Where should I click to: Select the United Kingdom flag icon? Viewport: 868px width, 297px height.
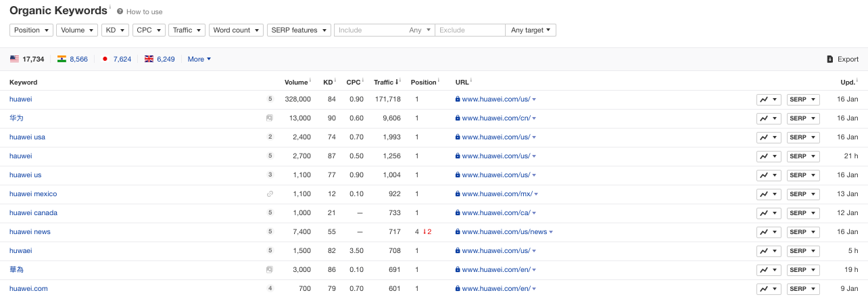[x=149, y=60]
